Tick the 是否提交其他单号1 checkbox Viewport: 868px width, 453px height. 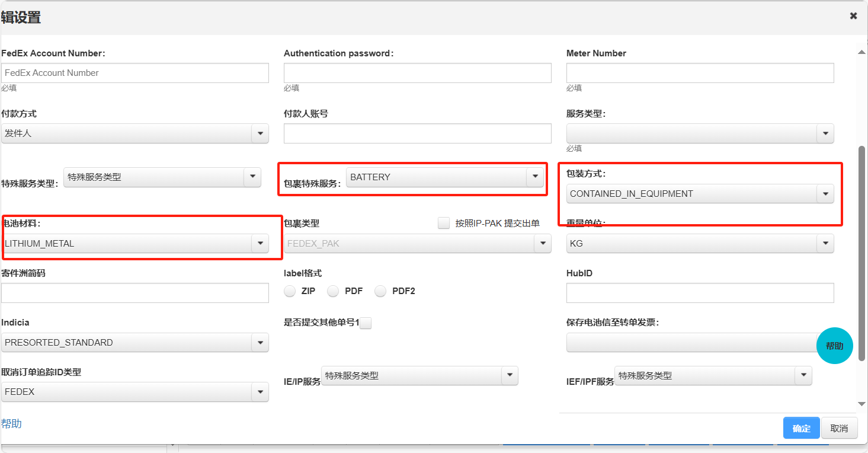point(366,323)
